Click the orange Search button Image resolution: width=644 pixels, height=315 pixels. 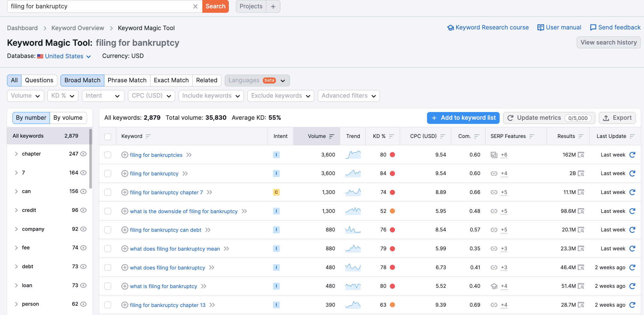click(215, 6)
